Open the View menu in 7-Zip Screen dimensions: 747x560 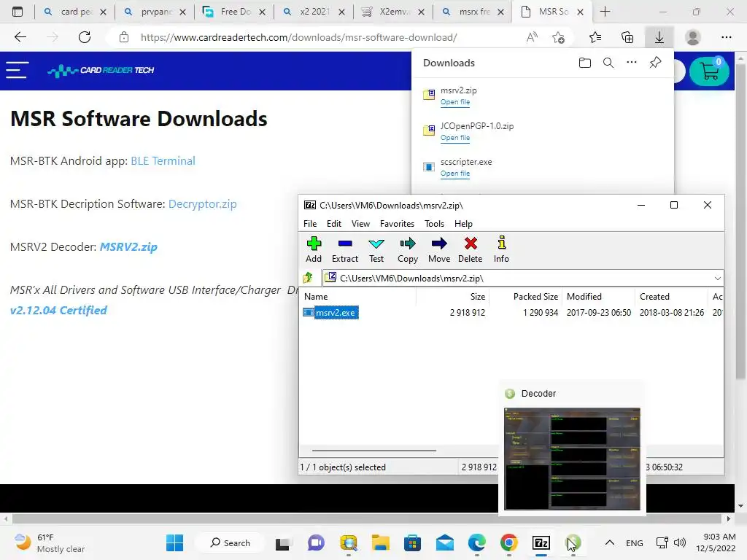tap(360, 224)
